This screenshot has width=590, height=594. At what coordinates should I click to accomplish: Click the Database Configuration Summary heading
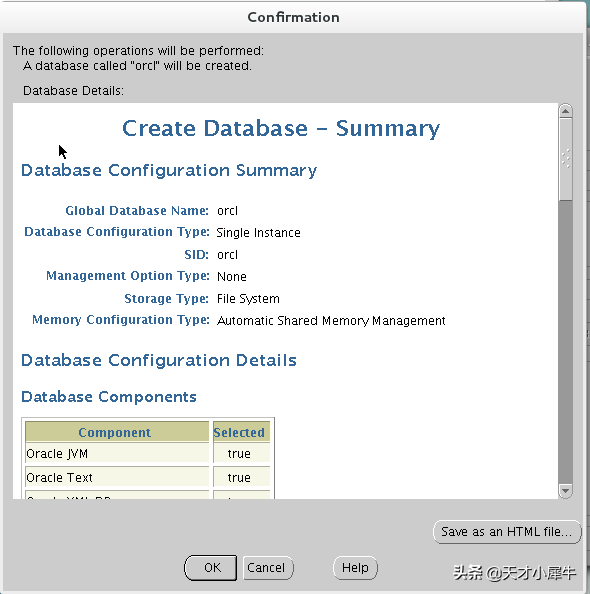click(169, 170)
